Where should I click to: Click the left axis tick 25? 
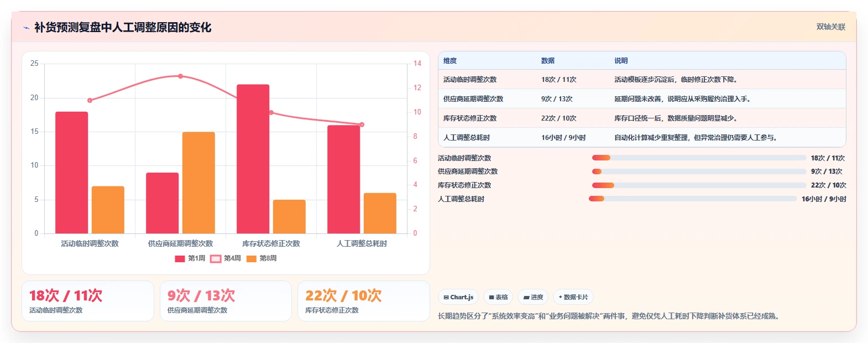tap(34, 64)
